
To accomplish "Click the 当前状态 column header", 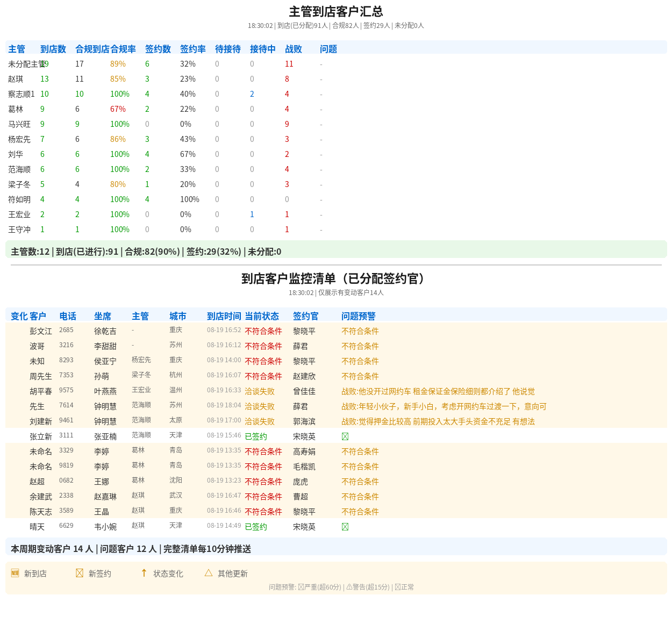I will coord(262,316).
